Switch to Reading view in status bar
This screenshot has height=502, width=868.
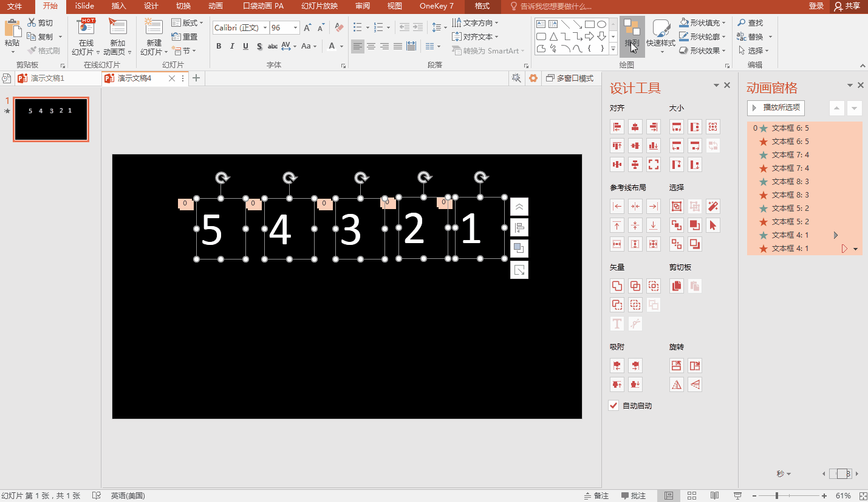(714, 496)
